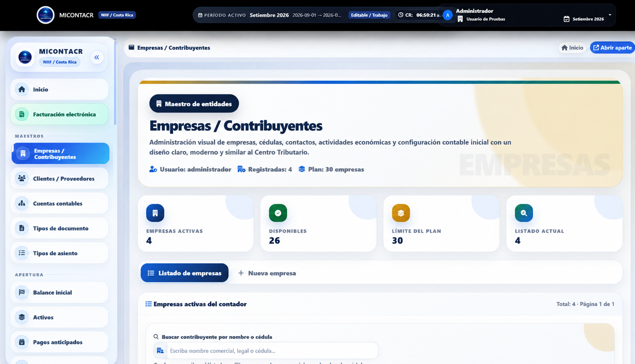Click the MICONTACR logo in top bar
The image size is (635, 364).
tap(46, 15)
